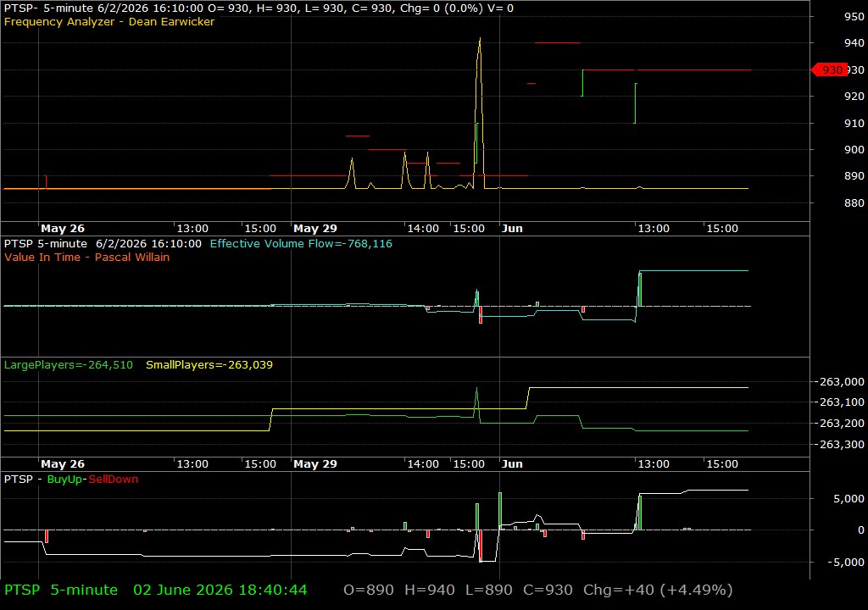The image size is (868, 610).
Task: Click 'May 29' on the LargePlayers panel time axis
Action: coord(315,464)
